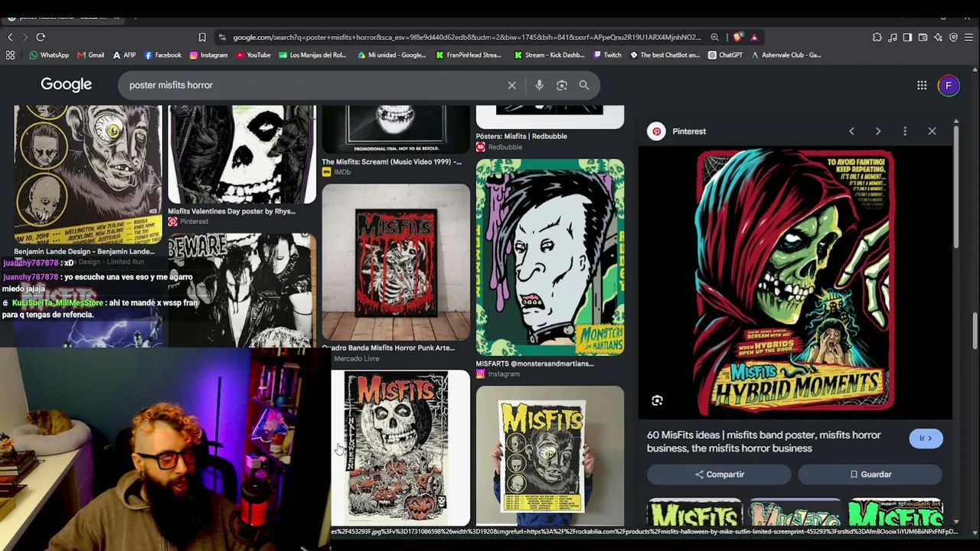Click the browser forward arrow
The height and width of the screenshot is (551, 980).
click(x=24, y=37)
